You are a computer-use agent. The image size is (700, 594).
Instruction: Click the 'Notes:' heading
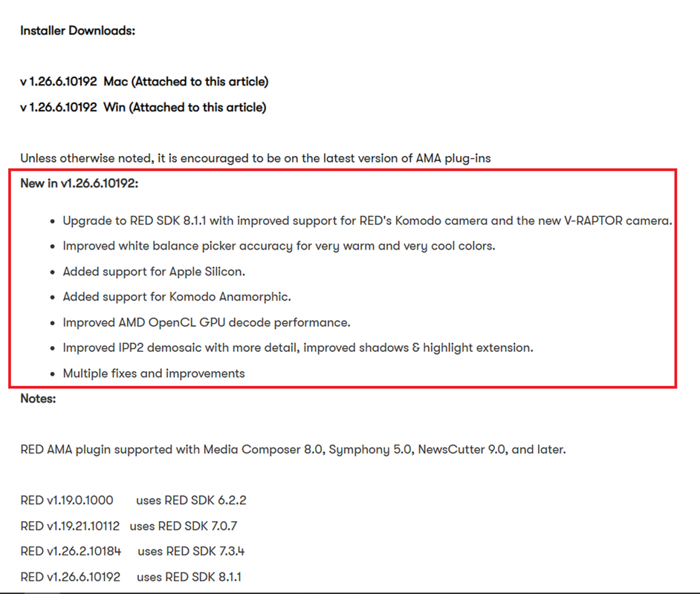(39, 399)
